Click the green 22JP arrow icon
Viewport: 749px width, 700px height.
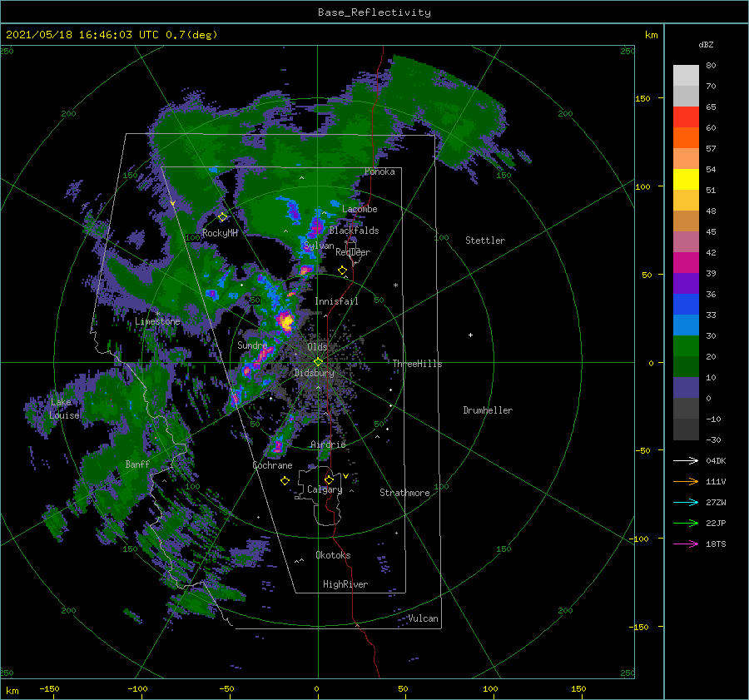click(x=686, y=524)
